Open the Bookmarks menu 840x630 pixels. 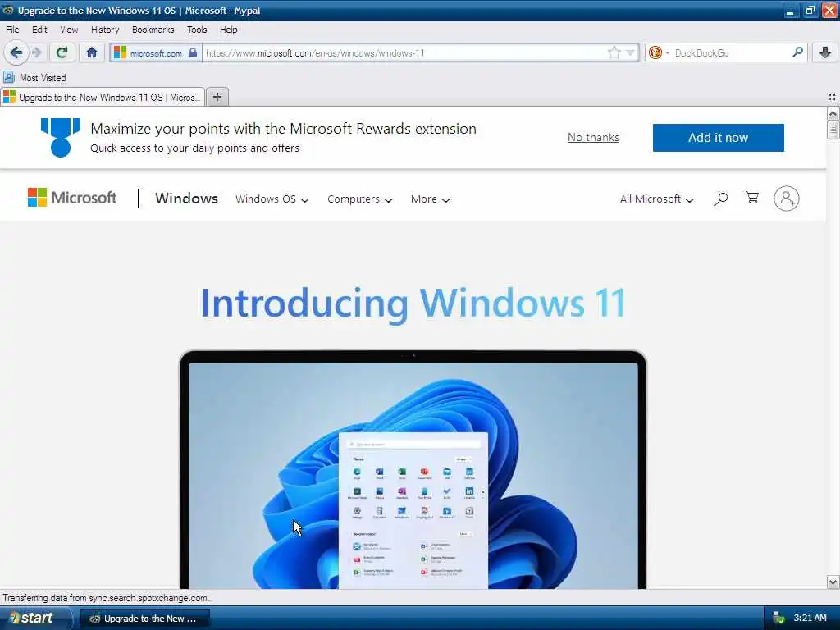[153, 30]
